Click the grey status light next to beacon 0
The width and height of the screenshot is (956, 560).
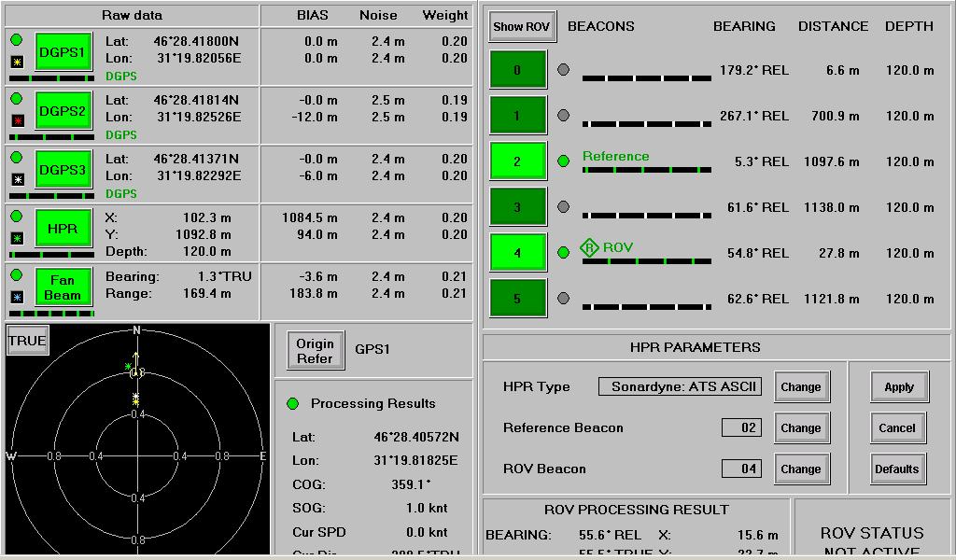pos(563,70)
